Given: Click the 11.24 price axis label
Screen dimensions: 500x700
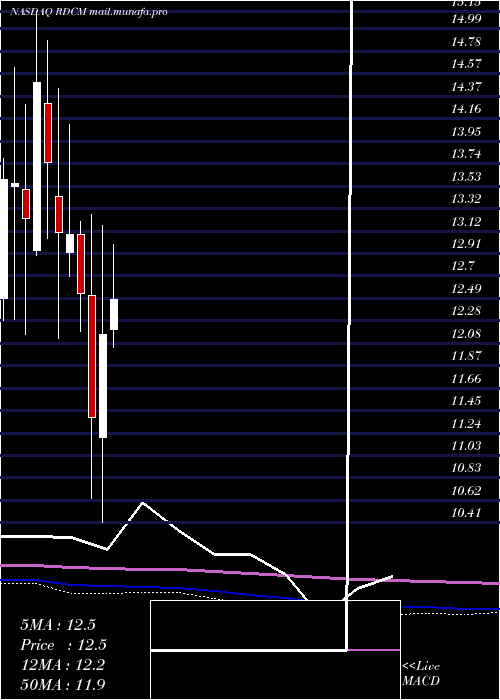Looking at the screenshot, I should pos(466,424).
